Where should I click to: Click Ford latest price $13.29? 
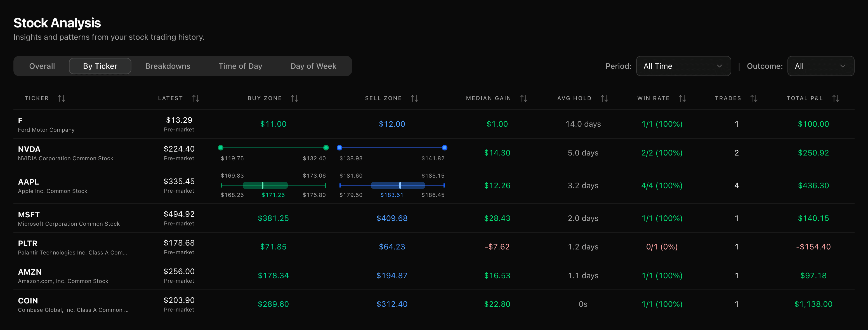(x=179, y=120)
